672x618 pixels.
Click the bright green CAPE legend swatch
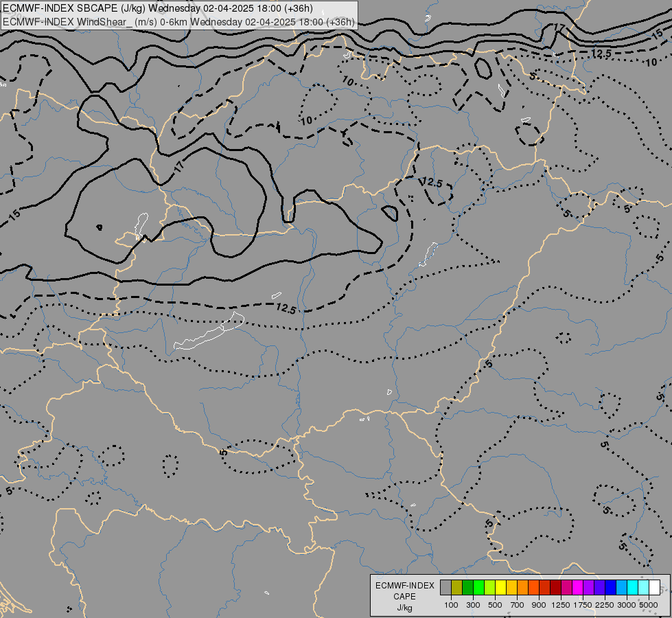click(478, 588)
